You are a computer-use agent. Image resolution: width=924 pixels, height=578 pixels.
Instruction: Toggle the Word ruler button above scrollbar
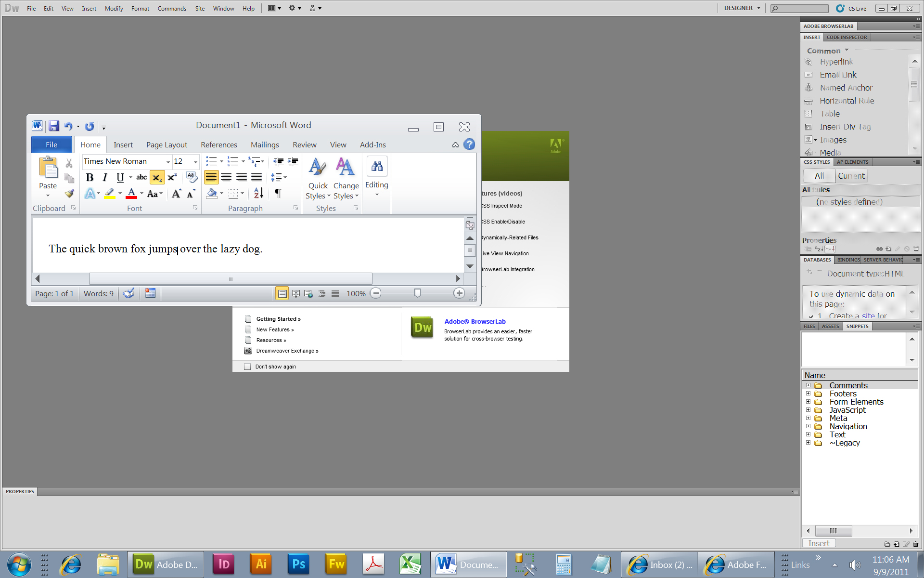[470, 224]
